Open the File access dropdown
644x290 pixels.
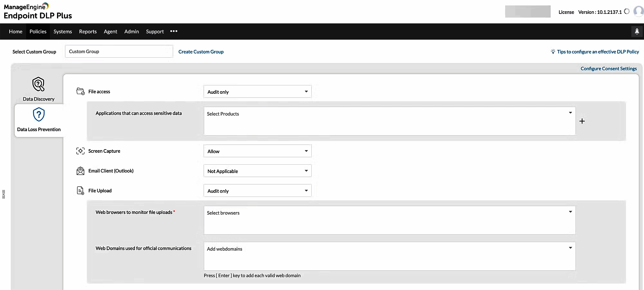[257, 92]
